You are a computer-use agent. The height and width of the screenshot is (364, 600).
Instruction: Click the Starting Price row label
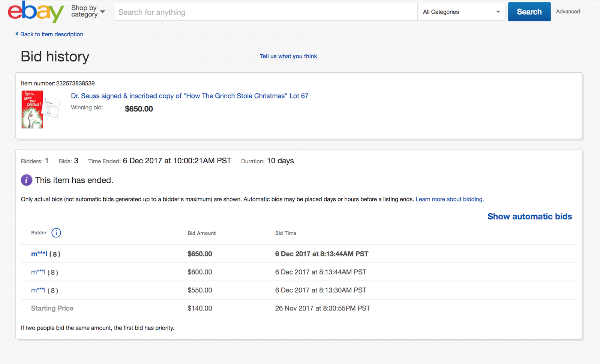pos(52,309)
